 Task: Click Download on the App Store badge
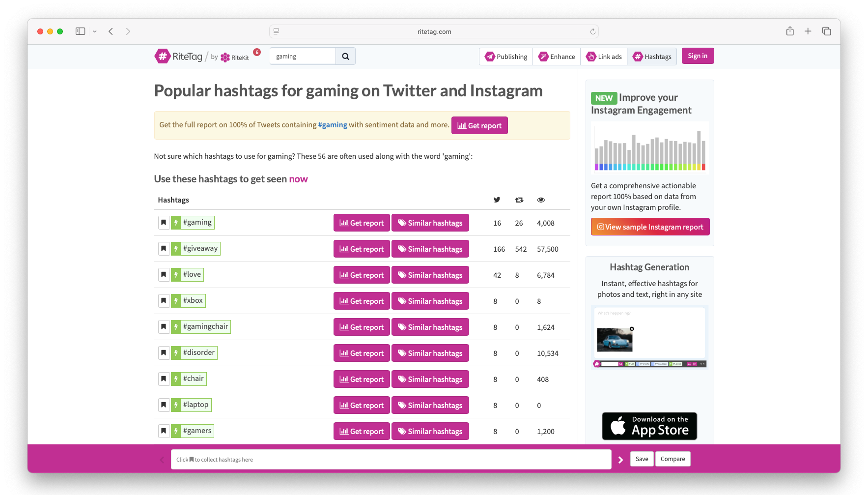pyautogui.click(x=649, y=426)
